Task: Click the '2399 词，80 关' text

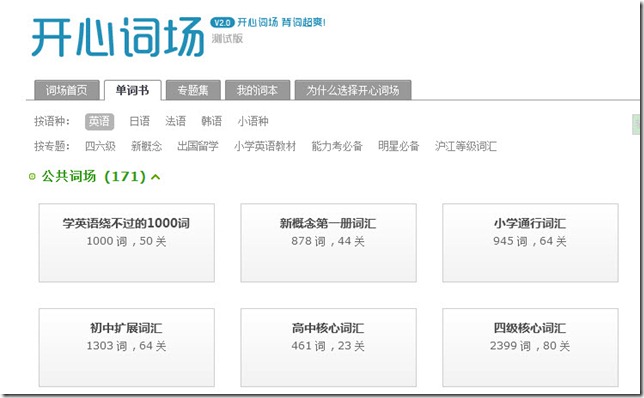Action: point(530,346)
